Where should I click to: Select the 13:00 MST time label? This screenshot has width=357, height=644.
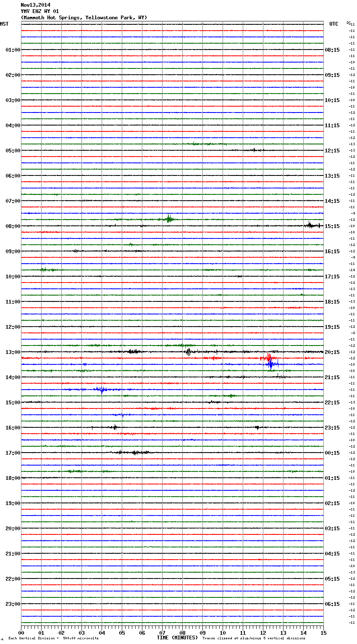[x=13, y=352]
